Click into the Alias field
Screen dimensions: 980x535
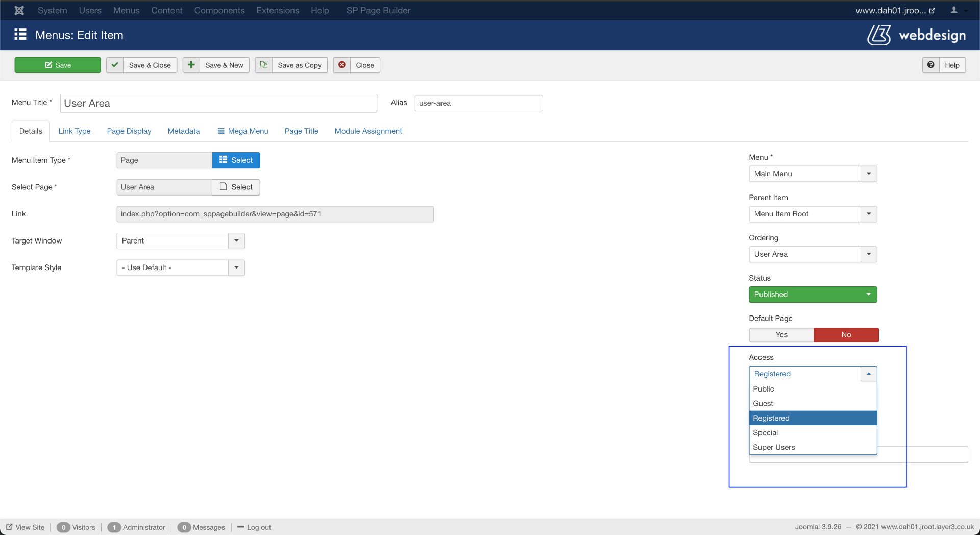(479, 103)
